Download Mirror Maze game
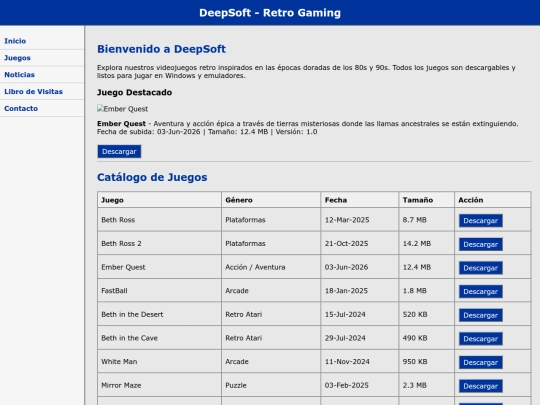Viewport: 540px width, 405px height. coord(480,386)
